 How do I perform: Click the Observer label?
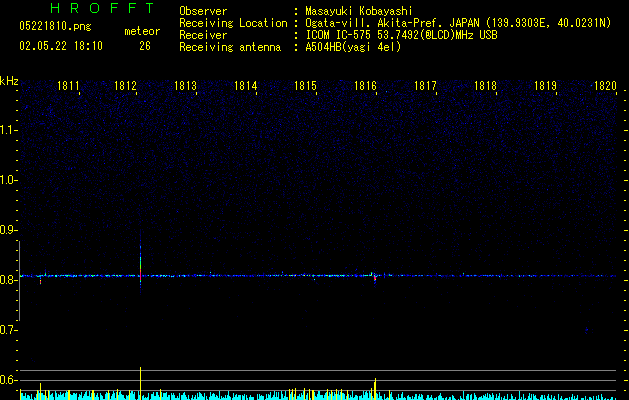[x=203, y=11]
